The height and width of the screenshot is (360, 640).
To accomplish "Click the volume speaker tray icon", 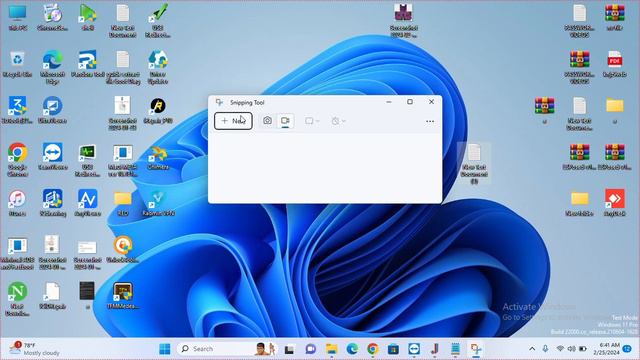I will click(x=571, y=349).
